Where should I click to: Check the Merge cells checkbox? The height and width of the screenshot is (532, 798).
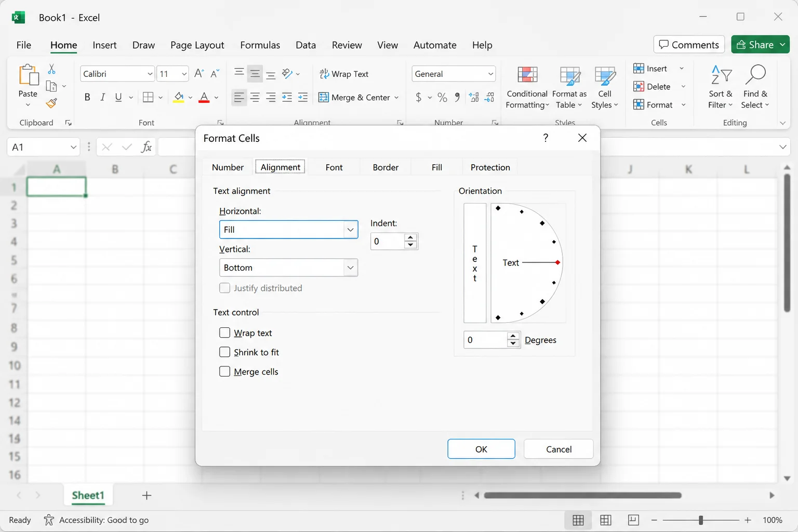[x=224, y=371]
